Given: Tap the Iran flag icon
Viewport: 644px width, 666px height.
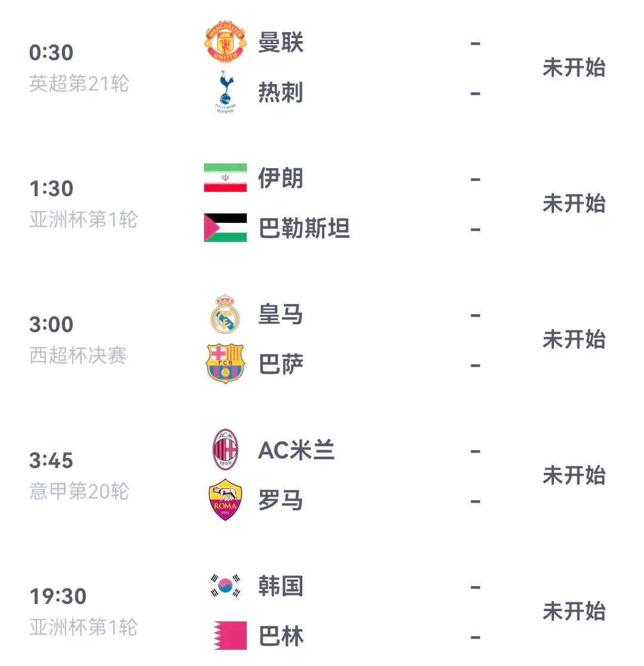Looking at the screenshot, I should coord(225,178).
